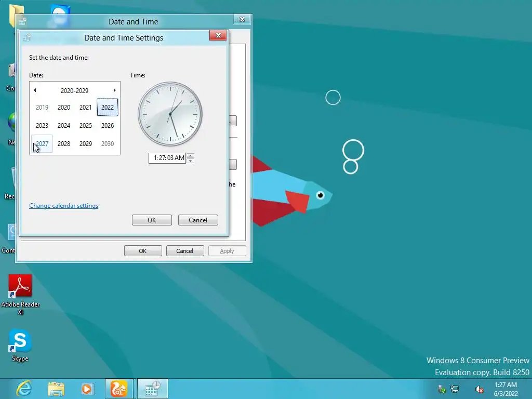
Task: Click OK in Date and Time Settings
Action: click(152, 220)
